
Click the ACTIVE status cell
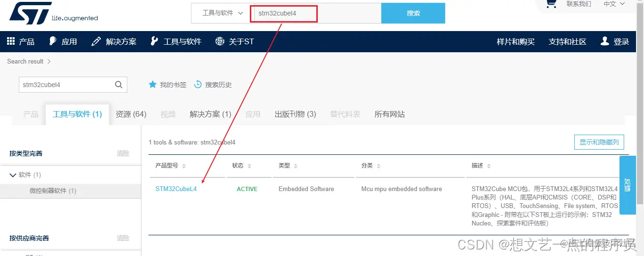tap(247, 189)
